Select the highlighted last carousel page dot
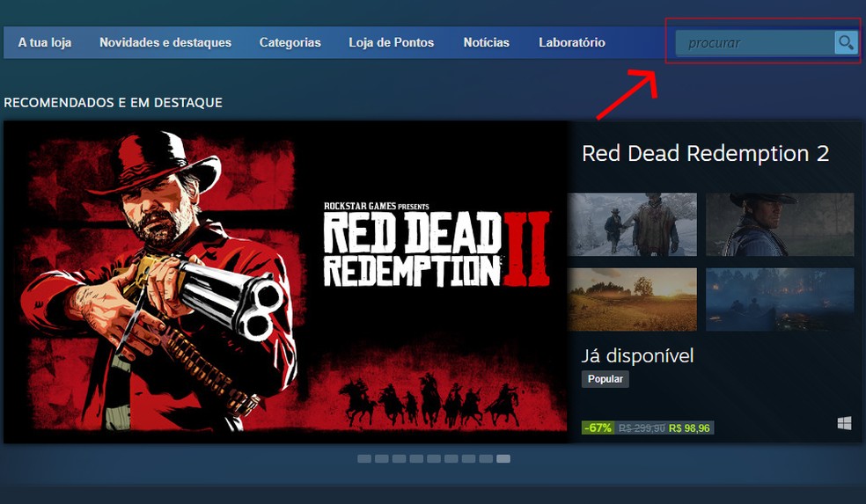866x504 pixels. [503, 459]
